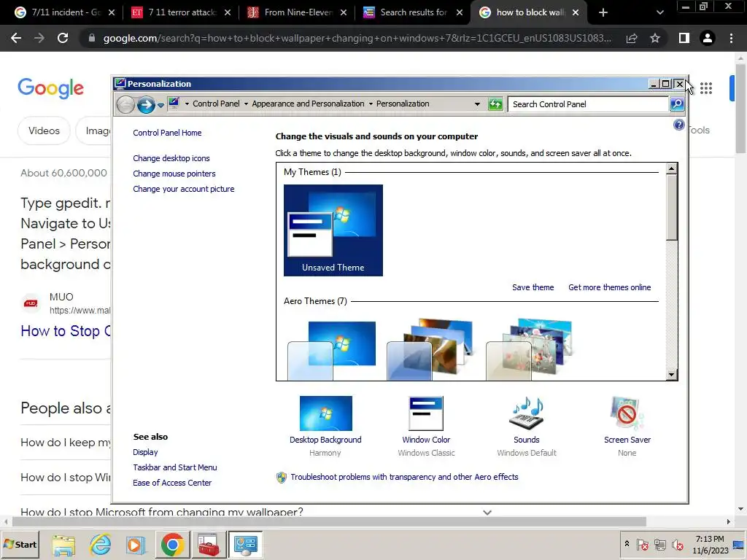
Task: Click Change mouse pointers link
Action: (174, 174)
